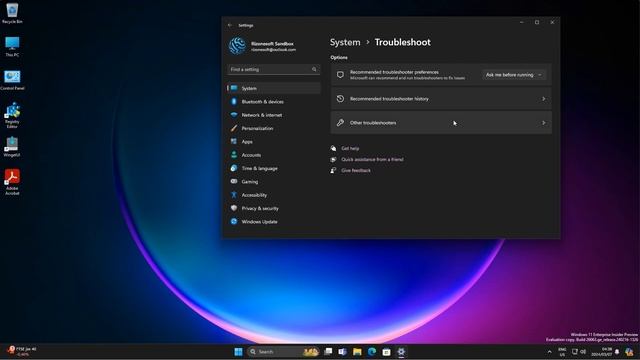The width and height of the screenshot is (640, 360).
Task: Select the WingetUI desktop shortcut
Action: pos(12,147)
